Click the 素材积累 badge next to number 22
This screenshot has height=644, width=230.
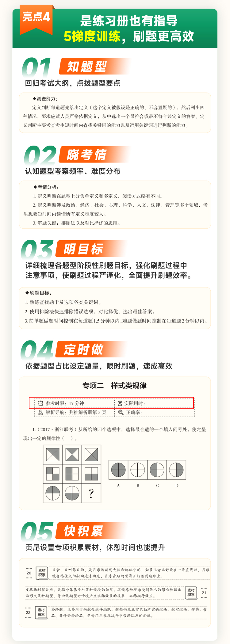[41, 612]
